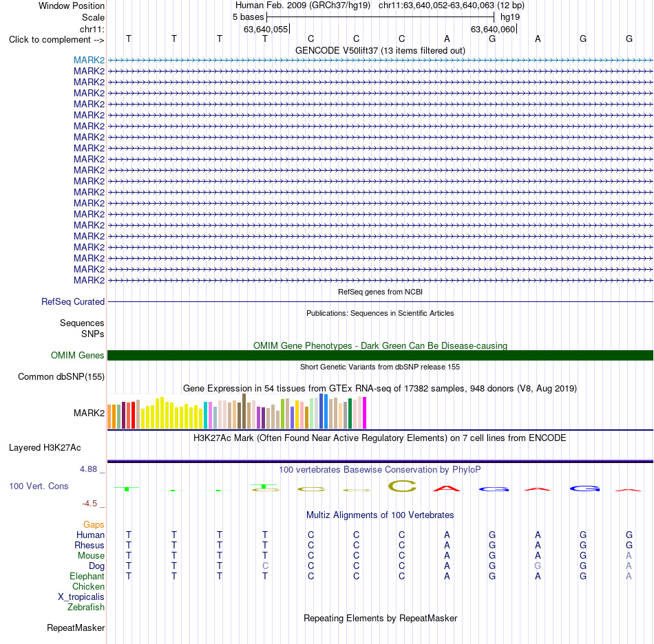Viewport: 654px width, 644px height.
Task: Open Short Genetic Variants from dbSNP release 155 title
Action: 380,367
